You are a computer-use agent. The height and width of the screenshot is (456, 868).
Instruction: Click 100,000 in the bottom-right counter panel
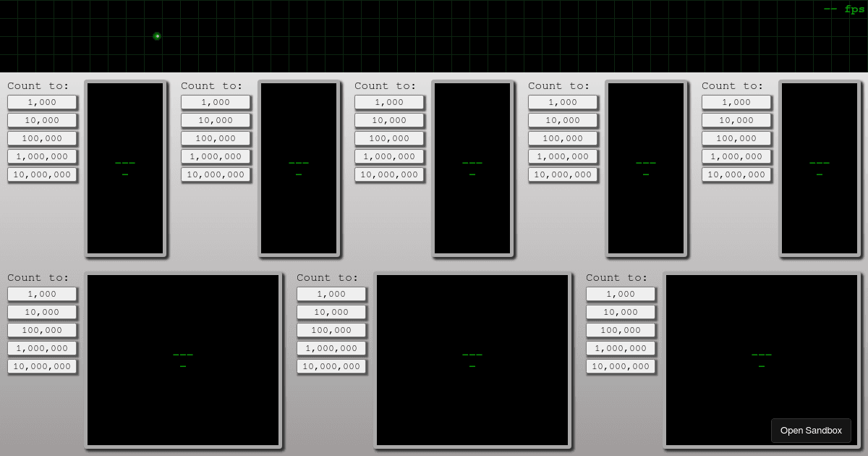[x=621, y=330]
